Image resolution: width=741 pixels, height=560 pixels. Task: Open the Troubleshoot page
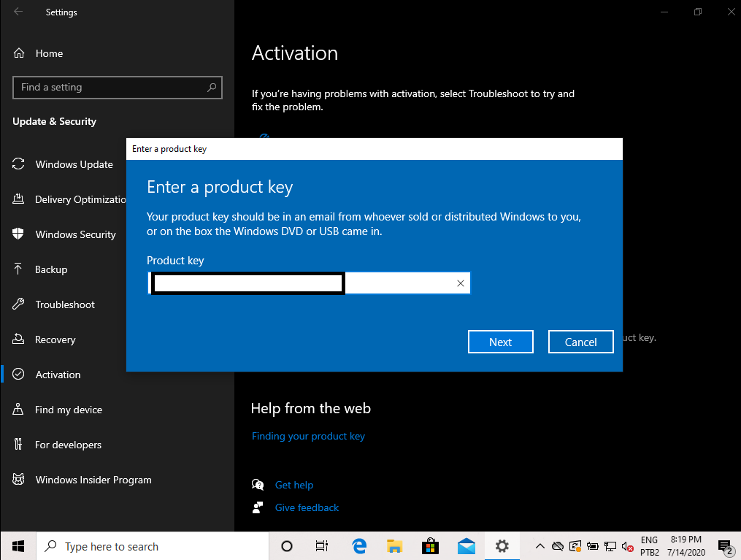tap(65, 304)
